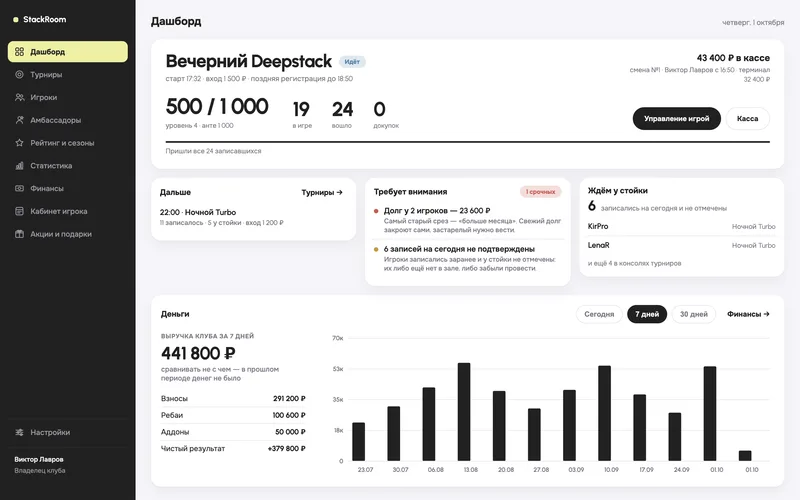The image size is (800, 500).
Task: Click the 441 800 ₽ revenue figure
Action: coord(198,353)
